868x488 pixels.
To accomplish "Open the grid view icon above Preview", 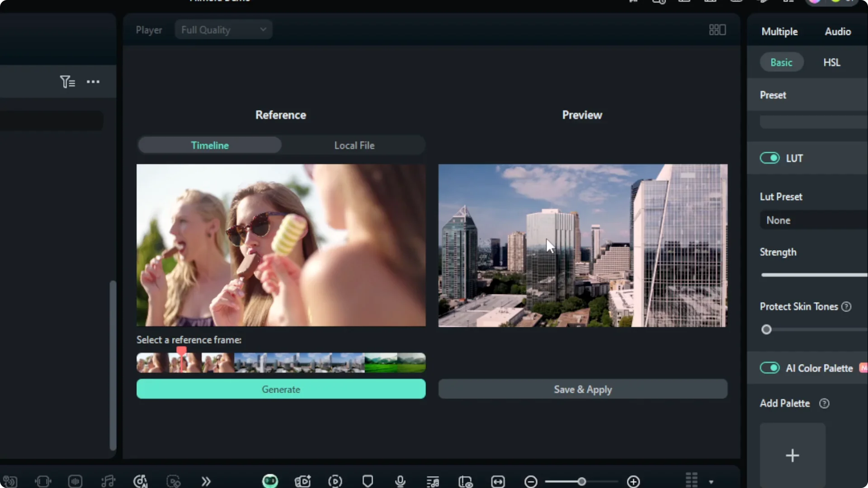I will (717, 29).
